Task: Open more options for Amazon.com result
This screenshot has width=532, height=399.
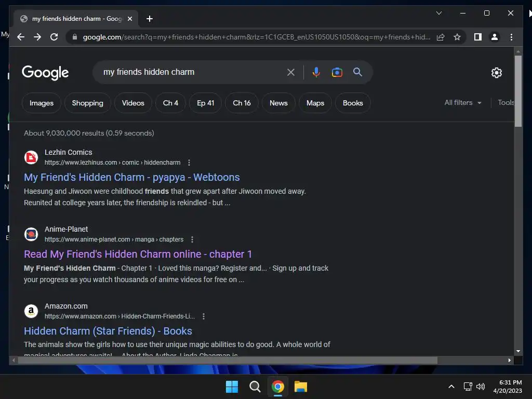Action: [204, 316]
